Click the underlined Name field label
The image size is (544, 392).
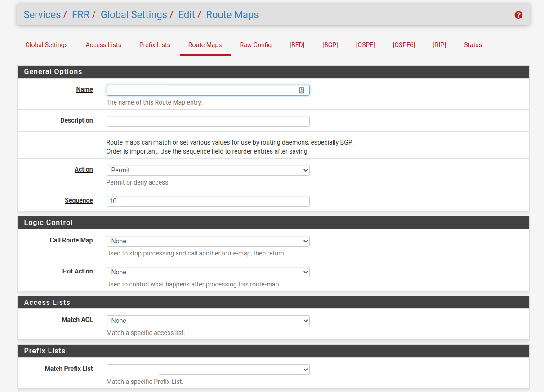click(x=85, y=89)
